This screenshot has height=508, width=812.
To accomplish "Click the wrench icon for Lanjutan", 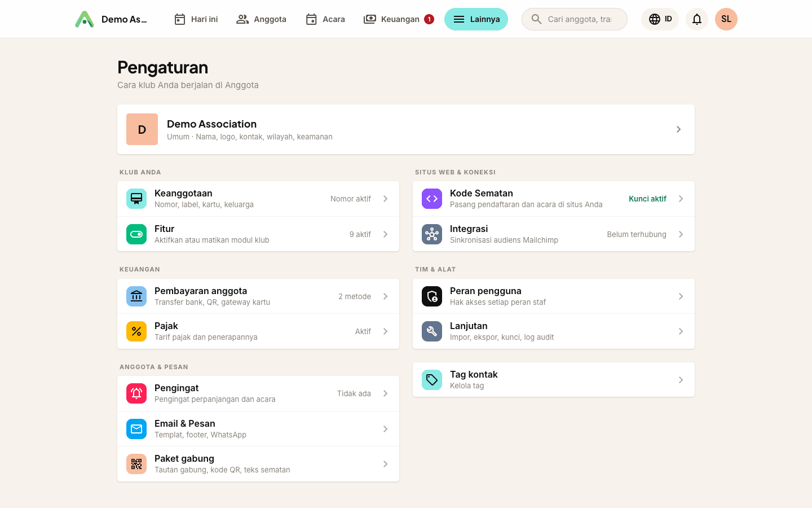I will (432, 331).
